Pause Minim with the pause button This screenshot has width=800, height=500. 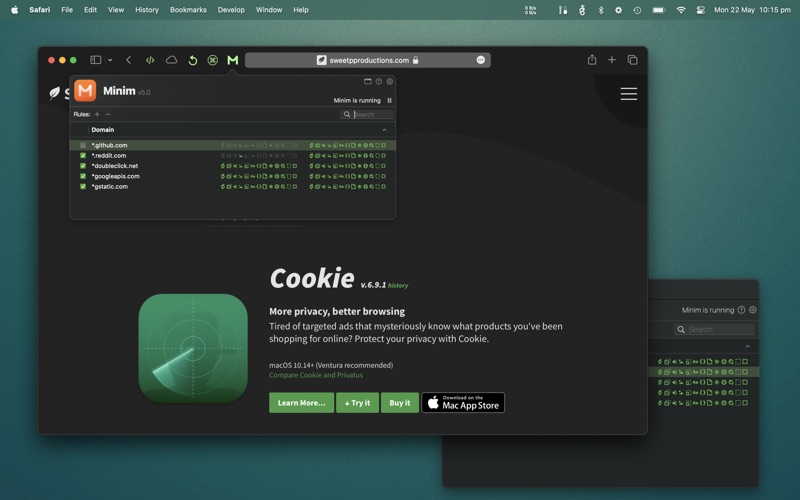(389, 101)
